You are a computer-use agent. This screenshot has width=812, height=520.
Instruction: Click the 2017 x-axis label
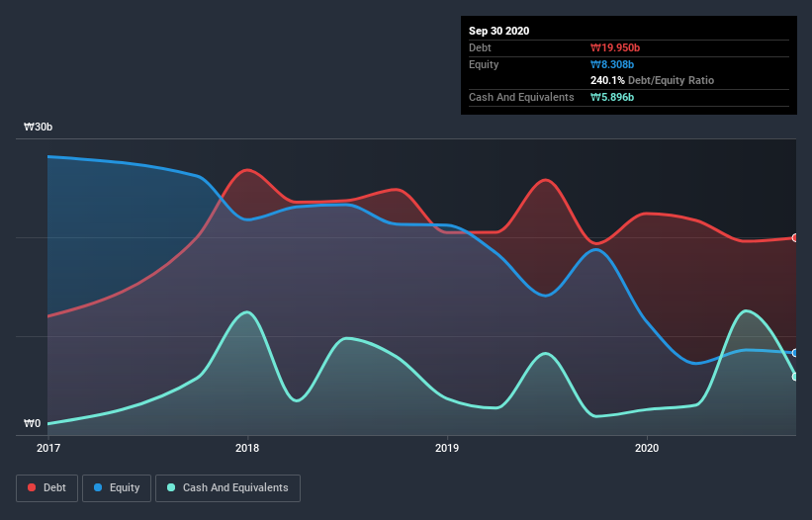click(48, 448)
